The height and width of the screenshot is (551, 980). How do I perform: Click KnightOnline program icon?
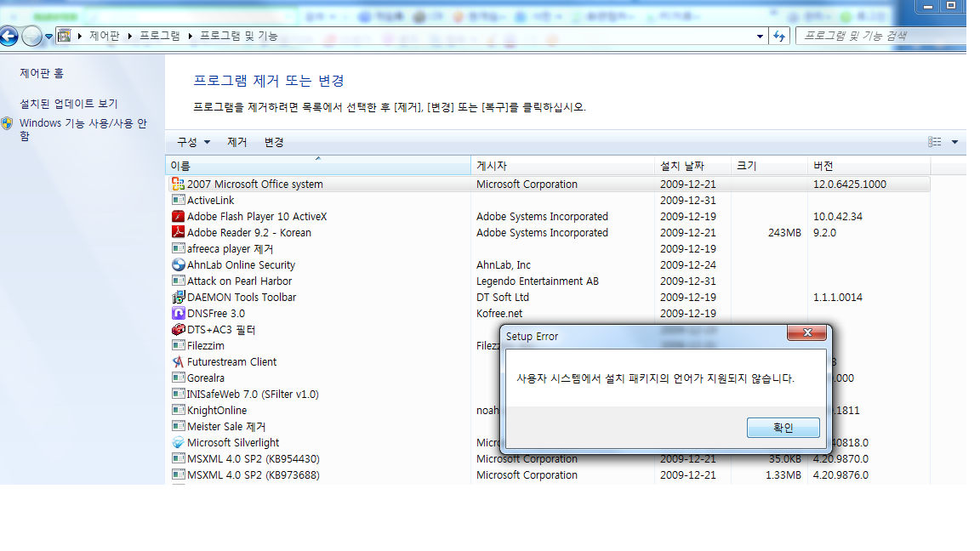(x=178, y=411)
